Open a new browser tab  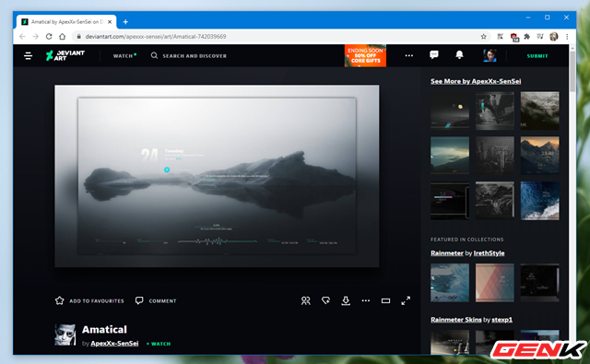[x=125, y=22]
